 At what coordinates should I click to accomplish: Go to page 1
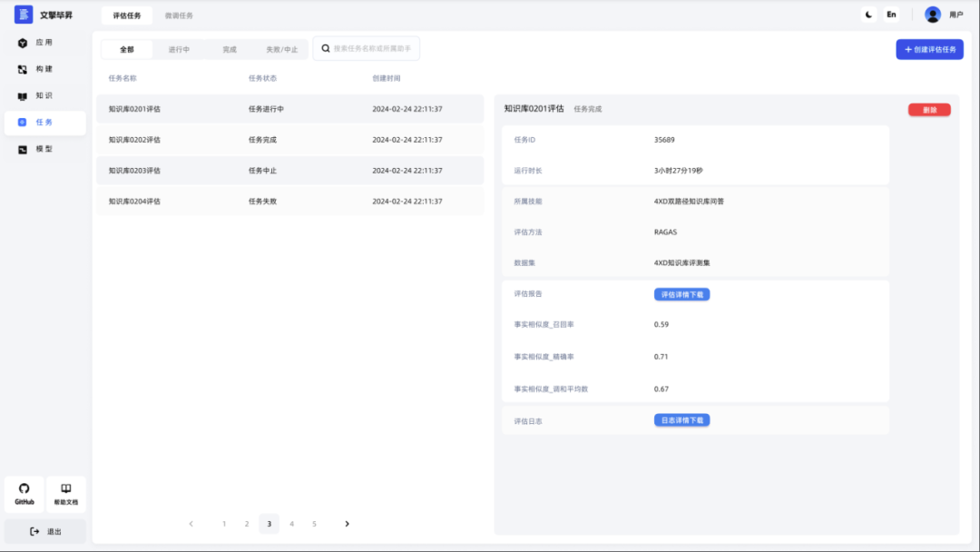[224, 524]
